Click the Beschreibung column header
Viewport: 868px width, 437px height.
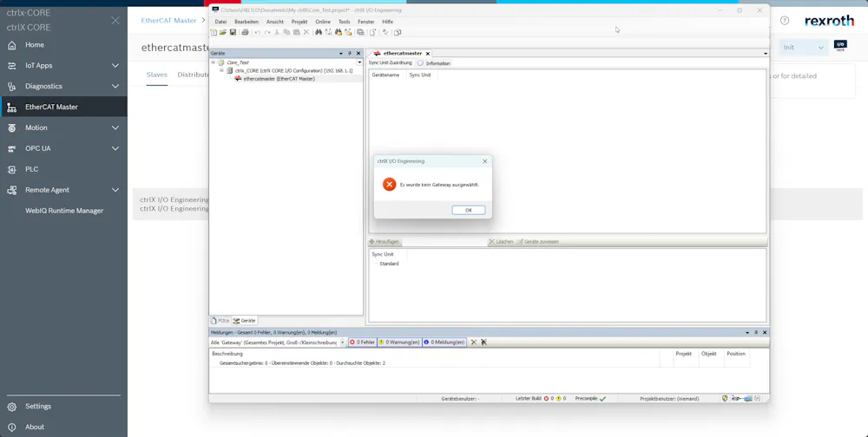(227, 354)
